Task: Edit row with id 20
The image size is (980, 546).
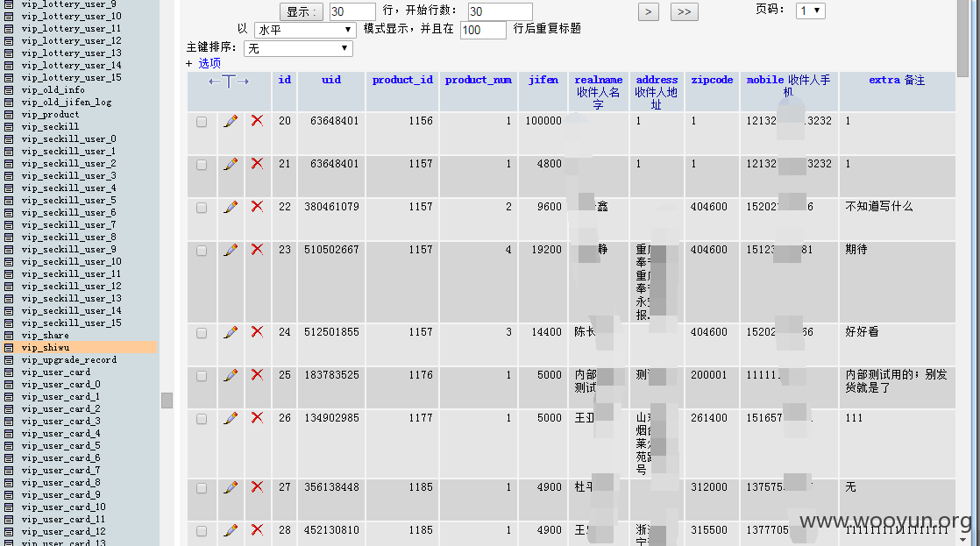Action: coord(231,121)
